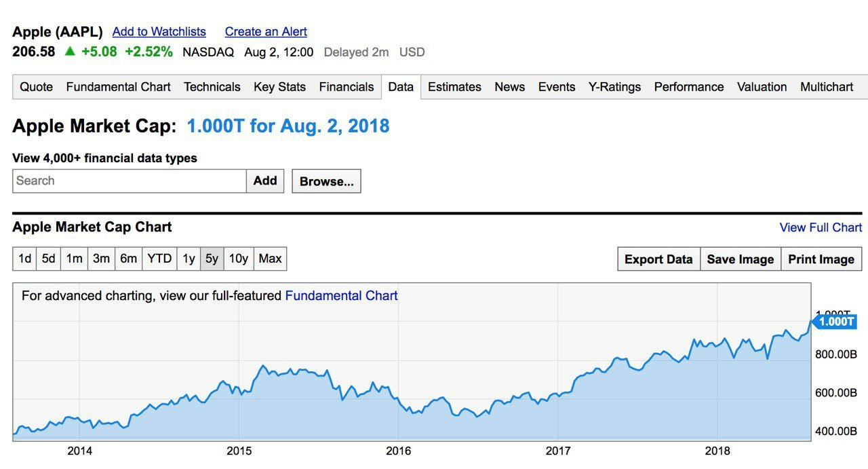This screenshot has height=469, width=868.
Task: Click the Export Data button
Action: point(658,259)
